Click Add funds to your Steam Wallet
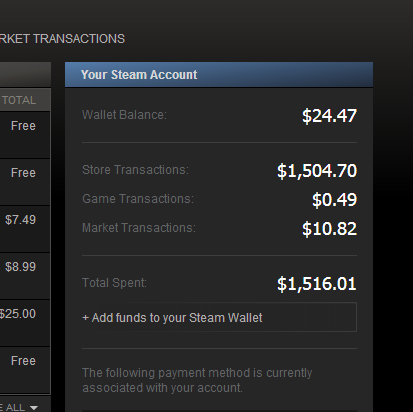Viewport: 413px width, 412px height. tap(219, 317)
